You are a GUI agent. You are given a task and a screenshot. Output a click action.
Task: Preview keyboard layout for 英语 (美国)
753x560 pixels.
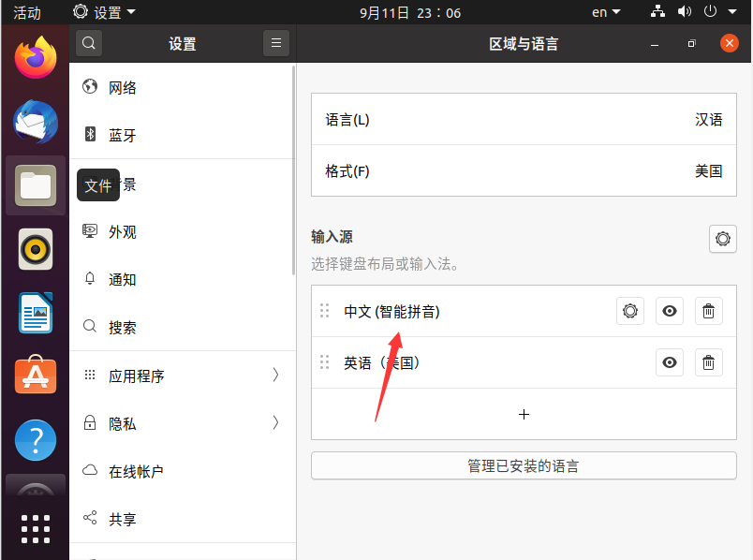[670, 362]
